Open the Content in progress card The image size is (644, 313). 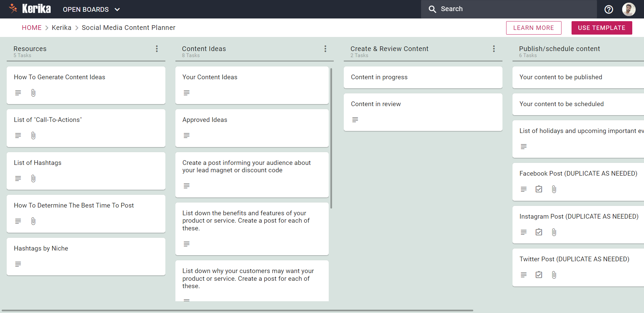pyautogui.click(x=423, y=77)
